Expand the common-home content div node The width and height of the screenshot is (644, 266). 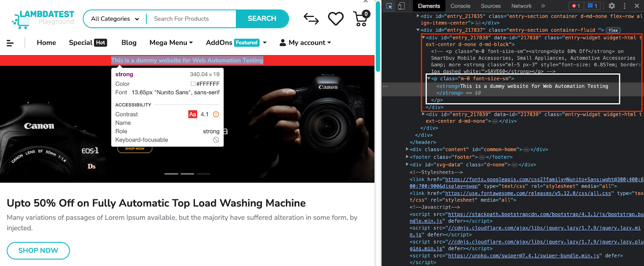click(407, 149)
